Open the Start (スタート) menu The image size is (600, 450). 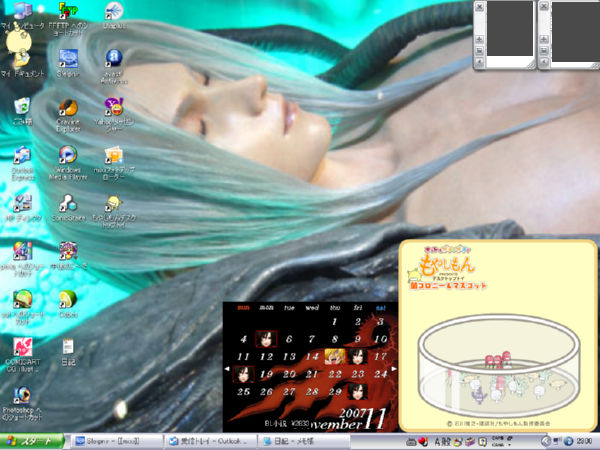coord(32,441)
